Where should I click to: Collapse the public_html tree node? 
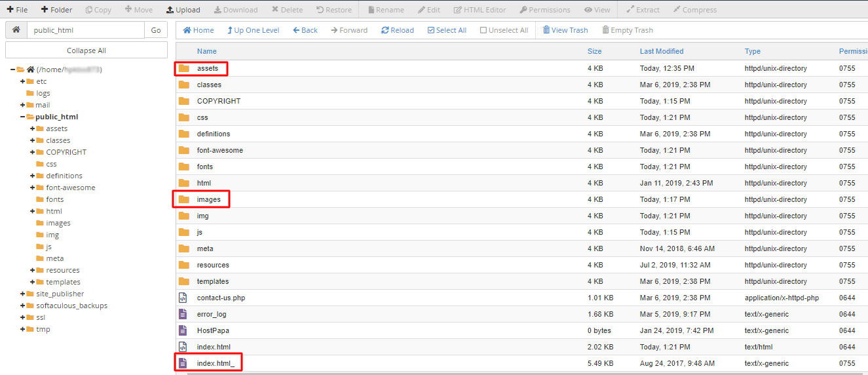tap(23, 117)
